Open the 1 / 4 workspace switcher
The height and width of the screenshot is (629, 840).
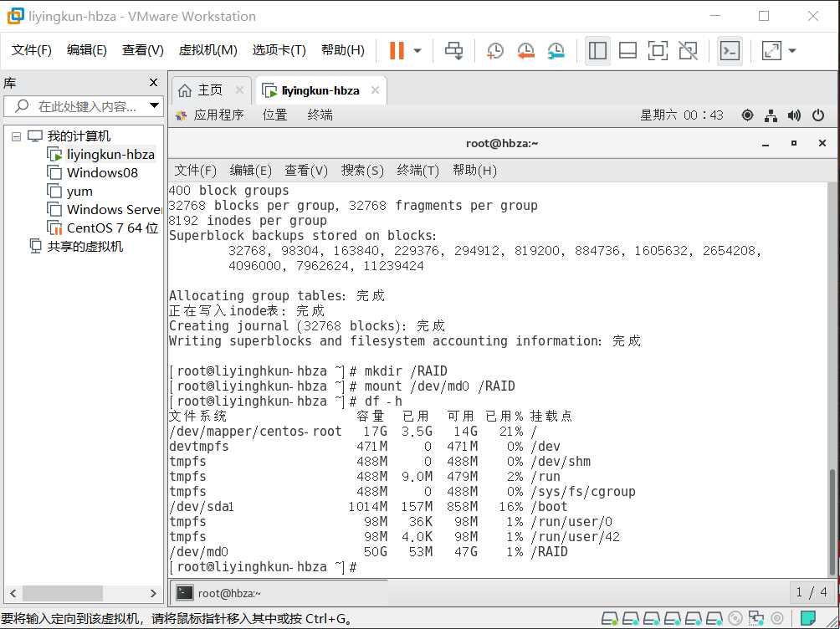[x=811, y=592]
